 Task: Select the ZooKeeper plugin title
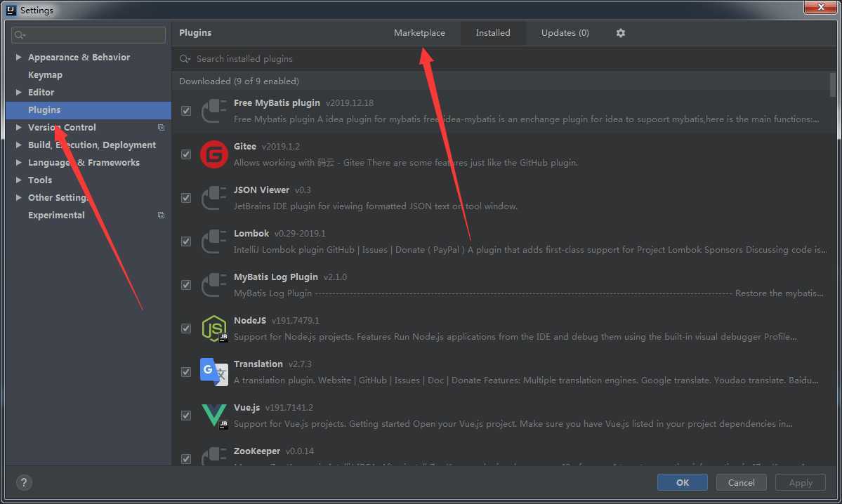point(257,451)
